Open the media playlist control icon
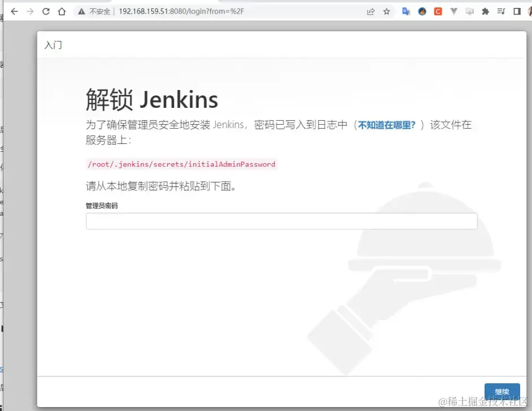 tap(501, 11)
